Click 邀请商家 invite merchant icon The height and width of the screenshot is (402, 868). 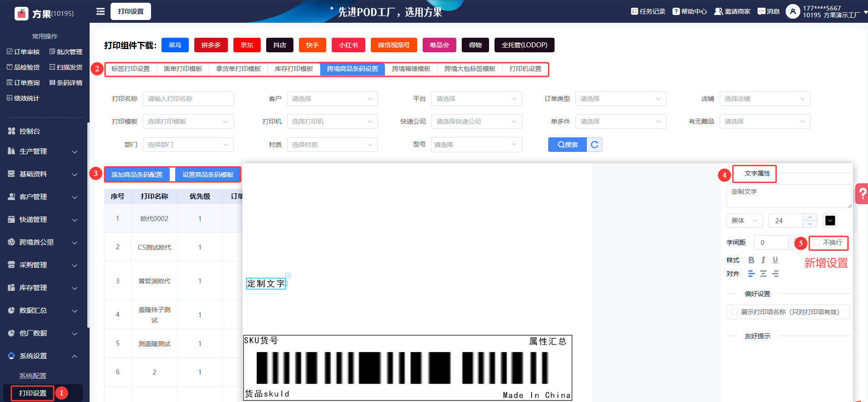pyautogui.click(x=718, y=11)
